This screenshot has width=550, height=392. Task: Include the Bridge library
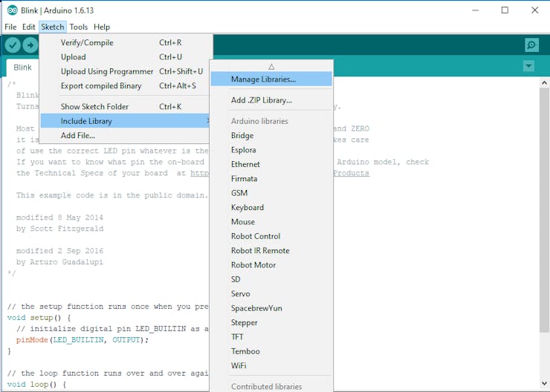271,136
